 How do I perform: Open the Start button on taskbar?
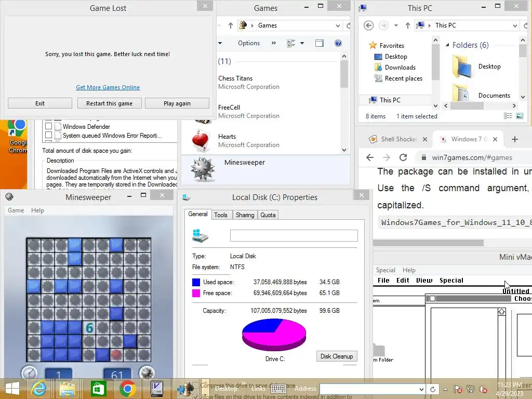[12, 389]
